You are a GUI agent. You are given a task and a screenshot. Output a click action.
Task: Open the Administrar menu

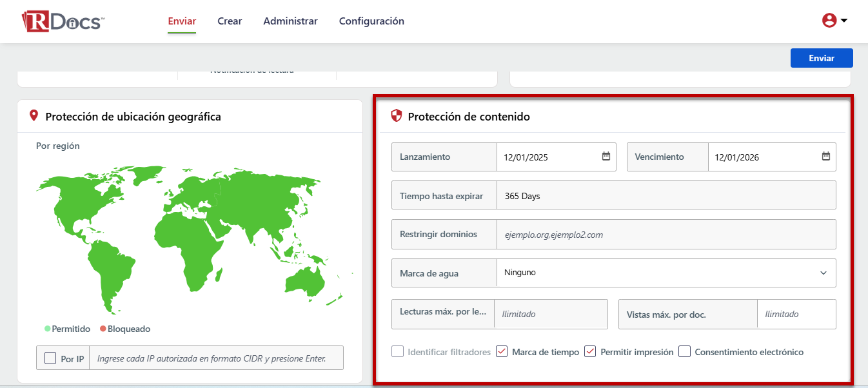tap(290, 21)
